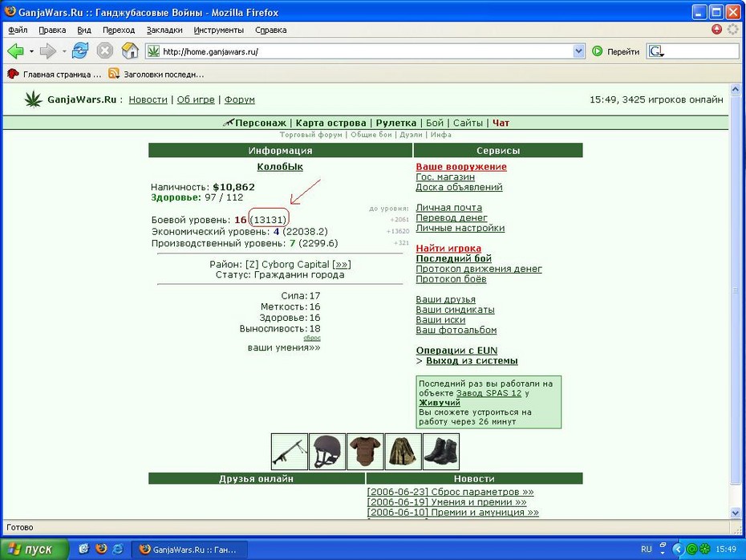Click the site favicon in address bar
This screenshot has width=746, height=560.
tap(153, 51)
